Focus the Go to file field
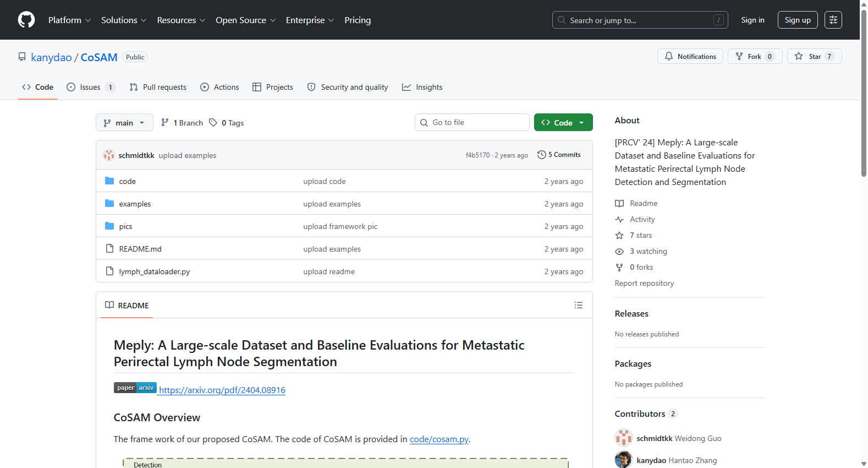 (472, 122)
